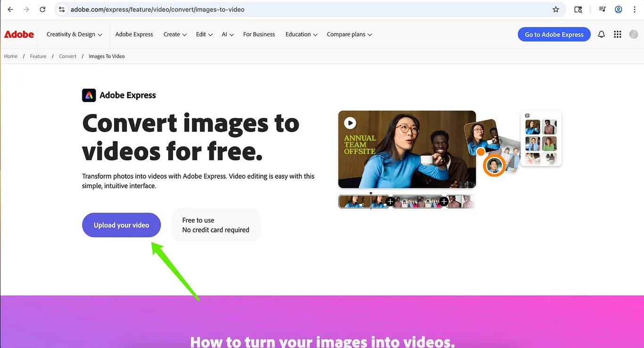The height and width of the screenshot is (348, 644).
Task: Click the Annual Team Offsite video thumbnail
Action: [x=407, y=149]
